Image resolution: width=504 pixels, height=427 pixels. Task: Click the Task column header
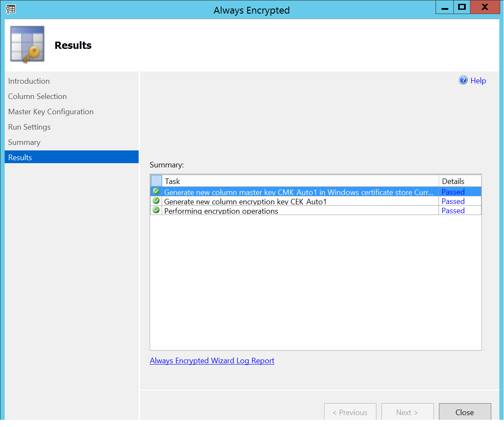tap(300, 181)
